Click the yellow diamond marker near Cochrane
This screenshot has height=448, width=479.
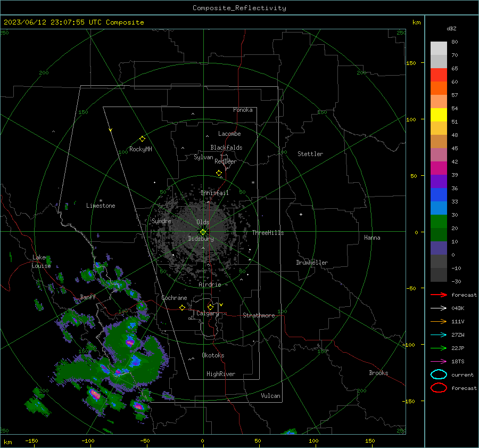(182, 308)
